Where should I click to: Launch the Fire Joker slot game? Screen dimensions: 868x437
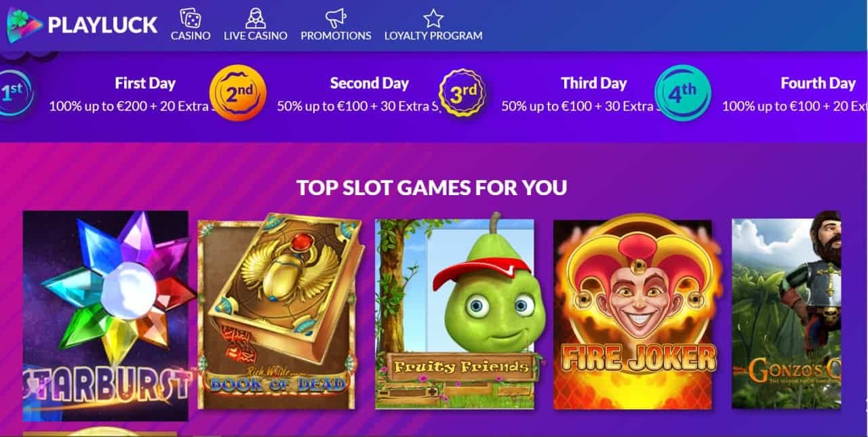[x=637, y=314]
